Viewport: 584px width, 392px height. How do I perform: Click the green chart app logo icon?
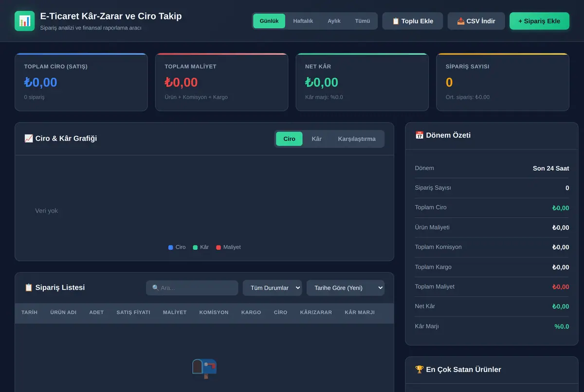[x=24, y=21]
